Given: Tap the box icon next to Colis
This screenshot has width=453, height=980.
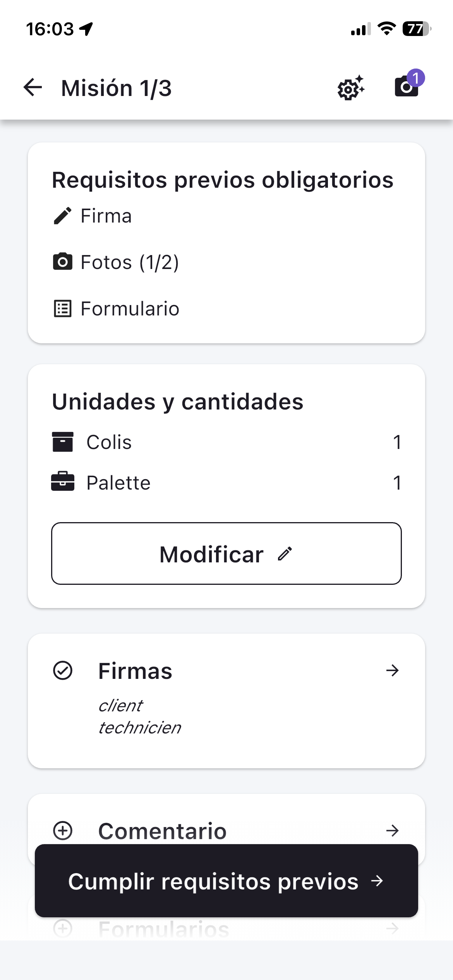Looking at the screenshot, I should click(62, 442).
